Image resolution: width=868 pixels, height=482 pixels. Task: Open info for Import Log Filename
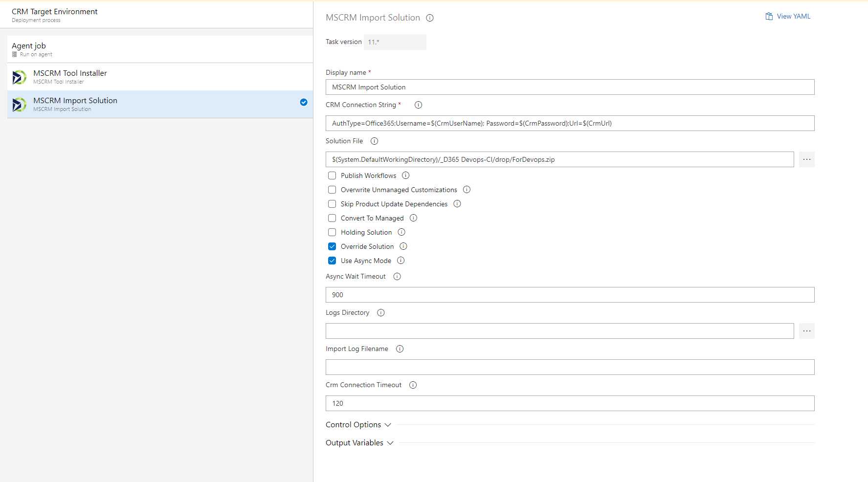coord(400,349)
